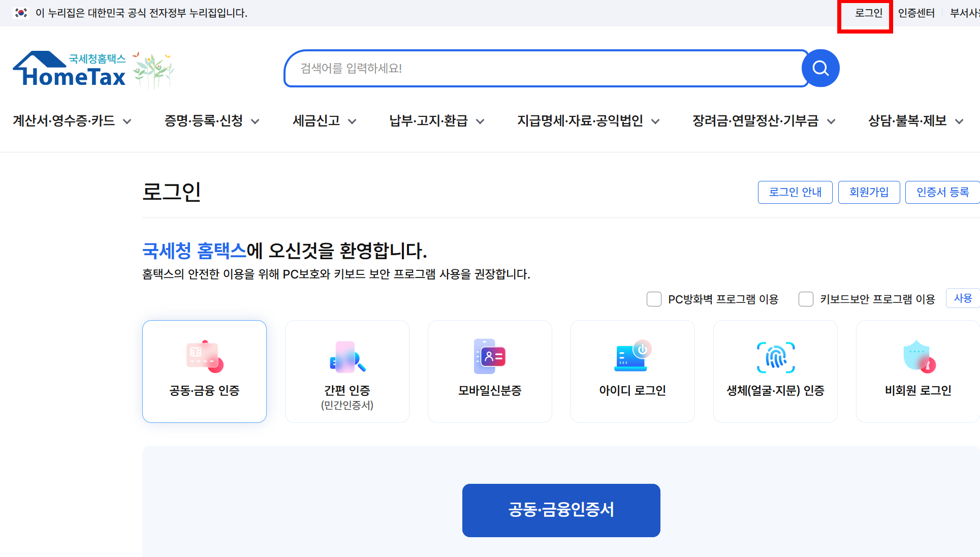Click the HomeTax logo
This screenshot has height=557, width=980.
coord(70,69)
